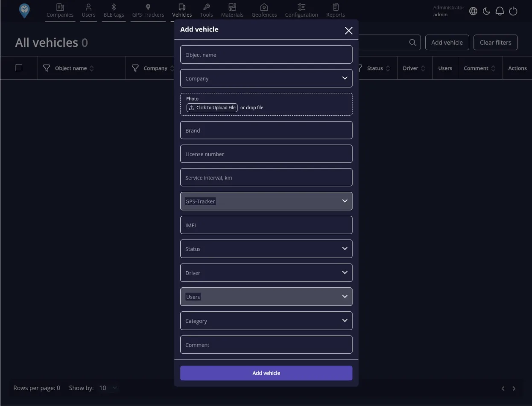532x406 pixels.
Task: Sort the Object name column arrows
Action: (91, 68)
